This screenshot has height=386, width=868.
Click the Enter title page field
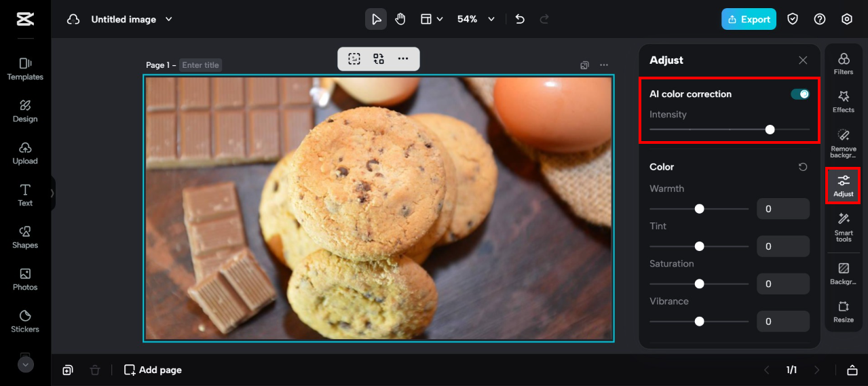coord(200,65)
